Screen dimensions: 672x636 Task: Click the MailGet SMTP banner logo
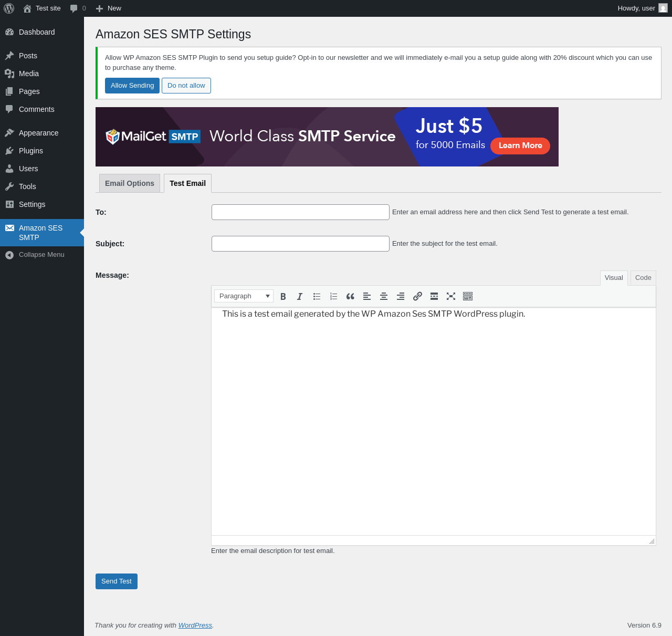click(x=153, y=137)
